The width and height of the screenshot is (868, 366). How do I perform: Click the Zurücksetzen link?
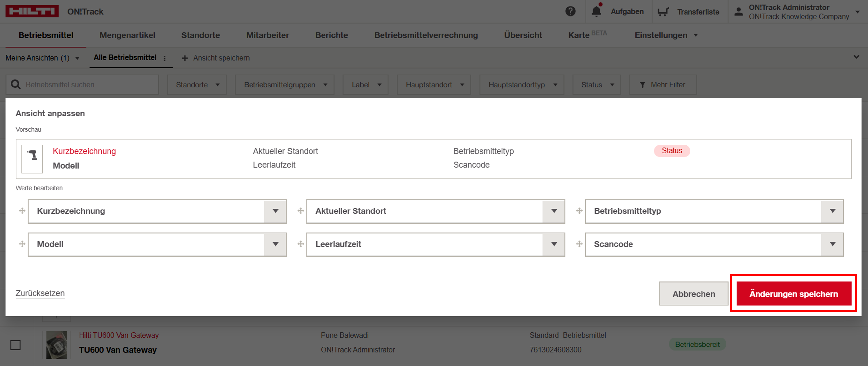tap(40, 293)
